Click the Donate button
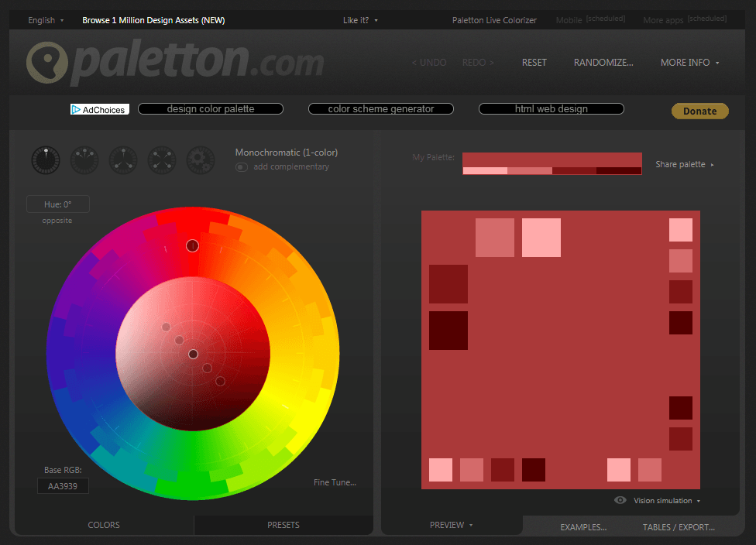Viewport: 756px width, 545px height. pyautogui.click(x=699, y=111)
